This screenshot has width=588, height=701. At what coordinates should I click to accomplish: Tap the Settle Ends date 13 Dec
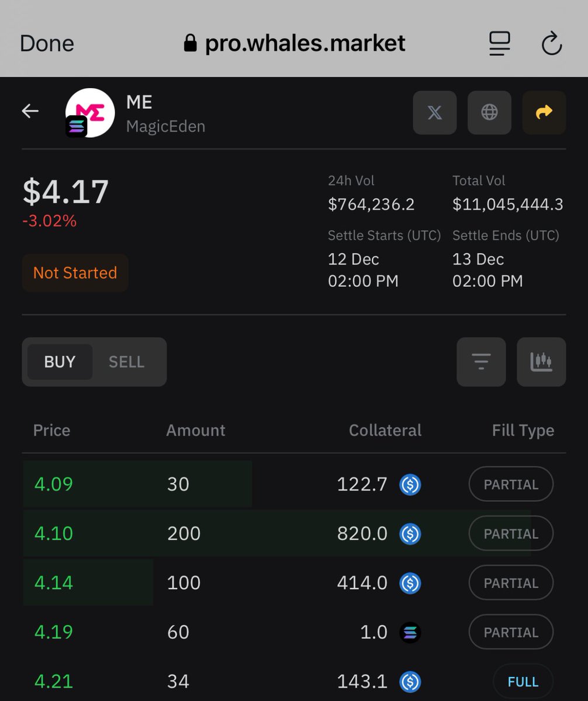coord(478,259)
